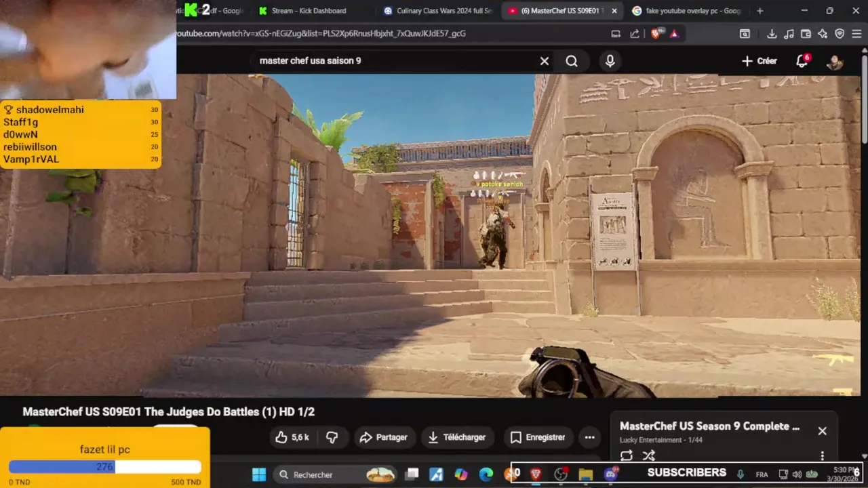Open the Windows Start button
Screen dimensions: 868x488
[x=258, y=474]
